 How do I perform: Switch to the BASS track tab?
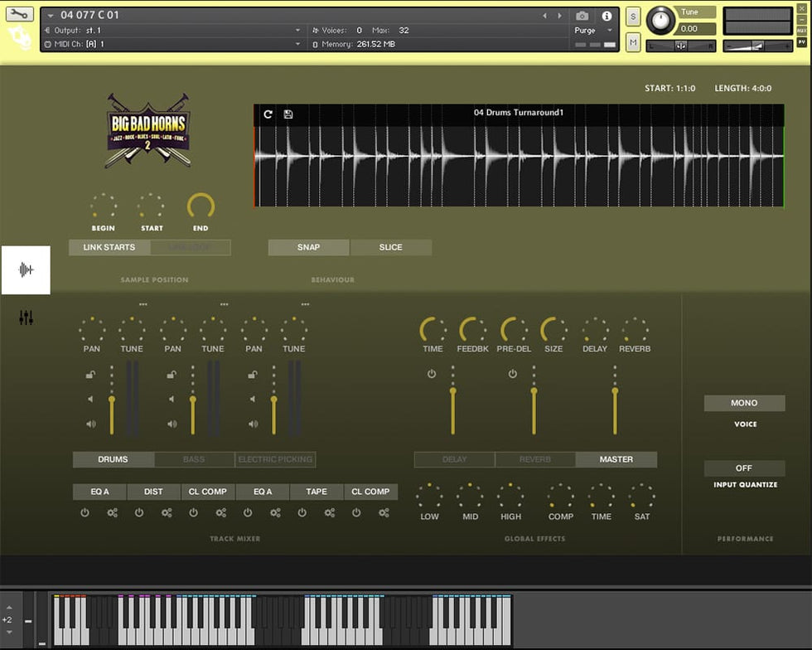[x=194, y=459]
